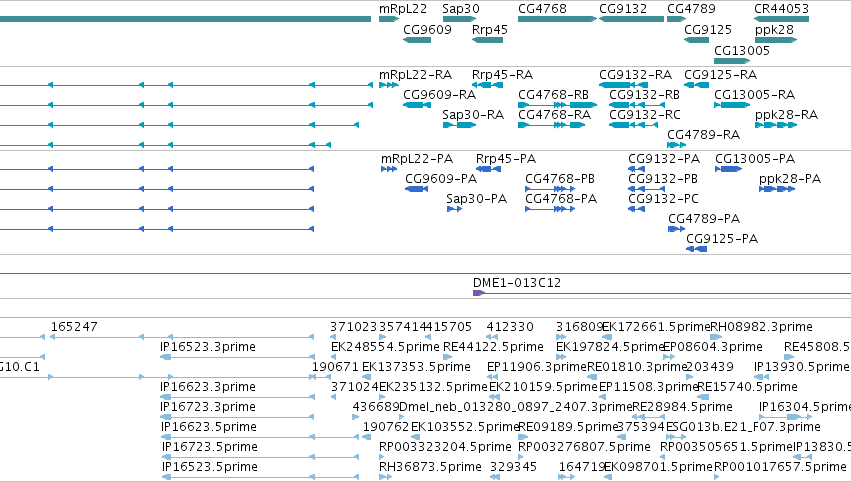Open EST EP08604.3prime

[713, 347]
